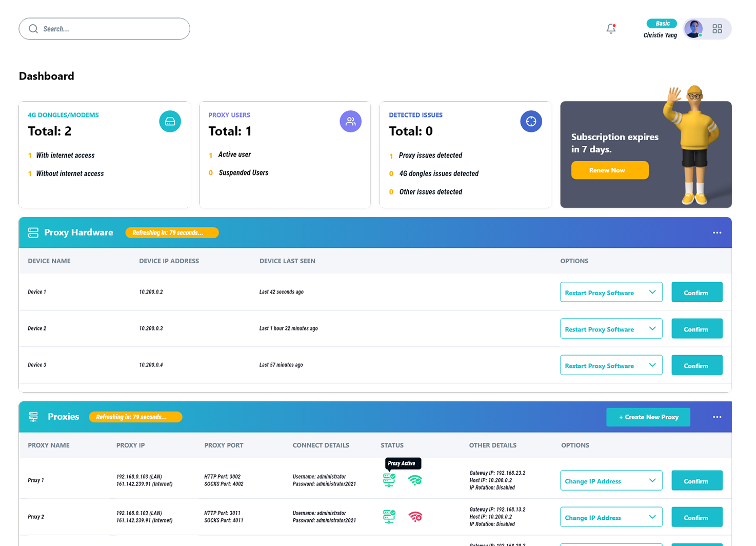Click Proxy 2 red wifi error icon
The width and height of the screenshot is (756, 546).
[415, 517]
